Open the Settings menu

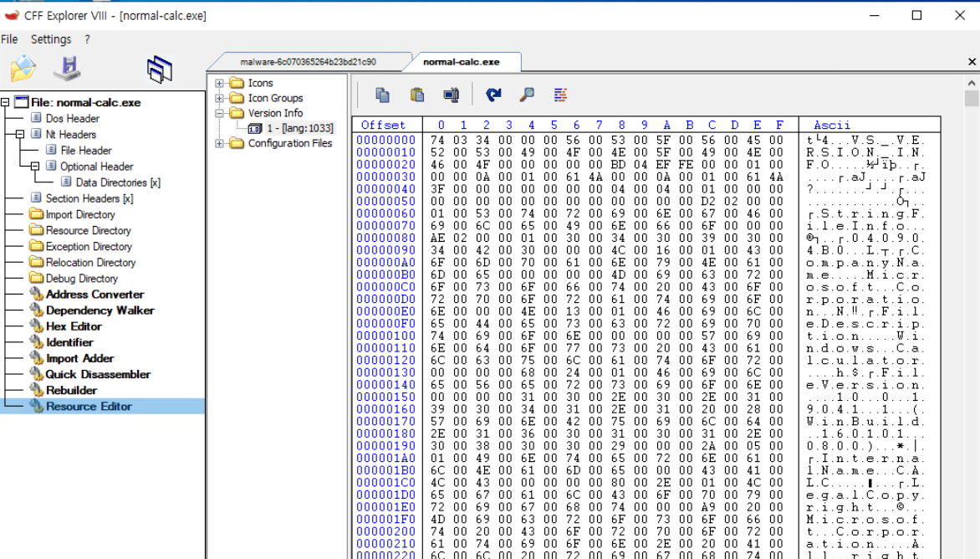(x=51, y=38)
